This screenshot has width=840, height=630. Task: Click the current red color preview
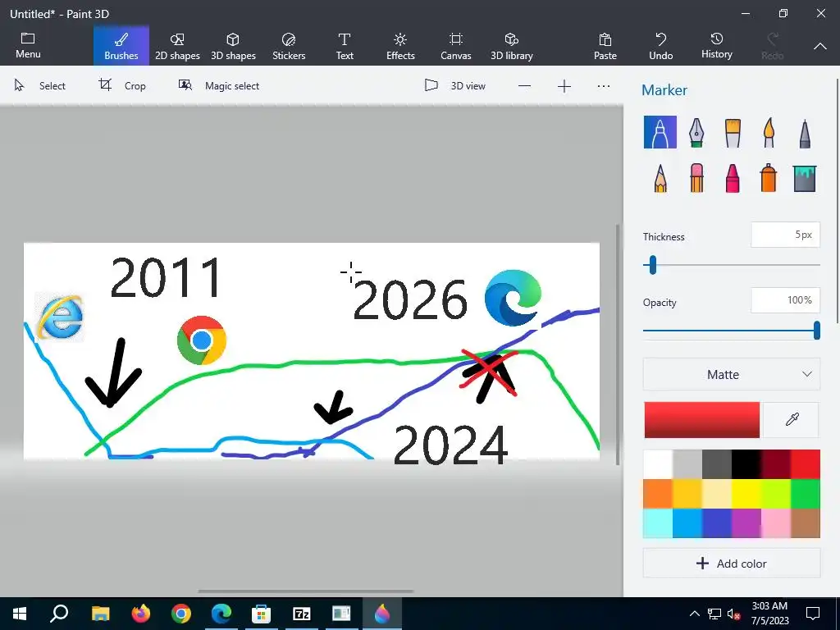pyautogui.click(x=702, y=419)
